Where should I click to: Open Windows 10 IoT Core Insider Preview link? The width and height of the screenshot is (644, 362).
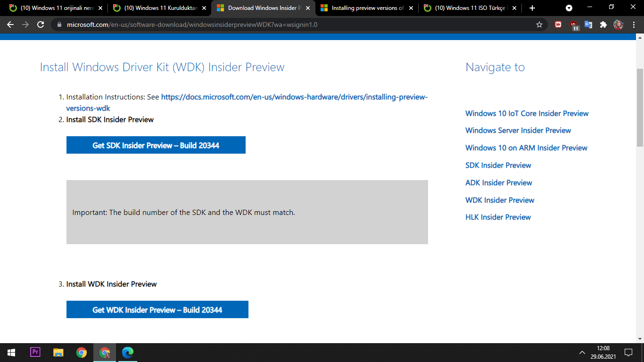click(x=527, y=113)
